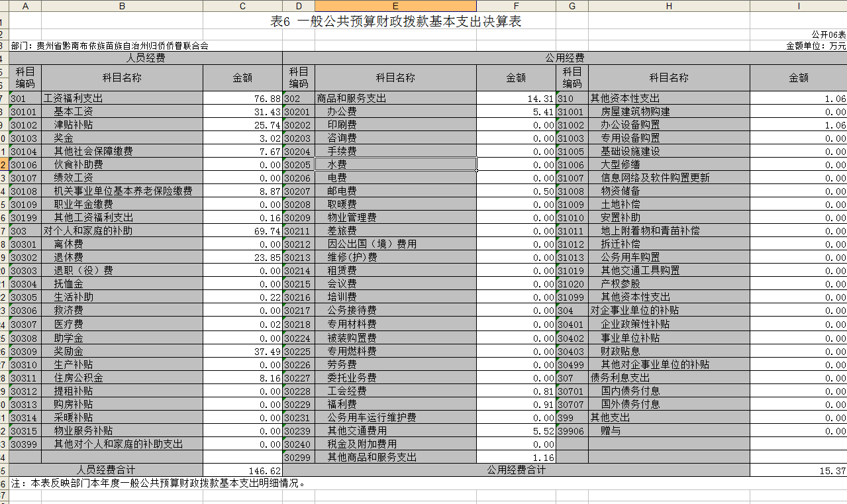This screenshot has width=847, height=504.
Task: Select the 人员经费合计 cell
Action: point(106,470)
